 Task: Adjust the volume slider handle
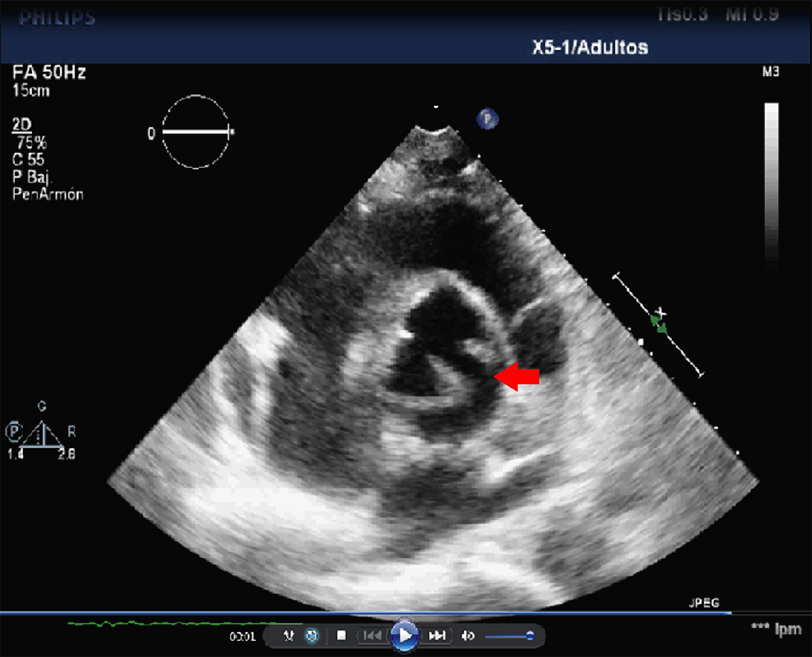[530, 636]
